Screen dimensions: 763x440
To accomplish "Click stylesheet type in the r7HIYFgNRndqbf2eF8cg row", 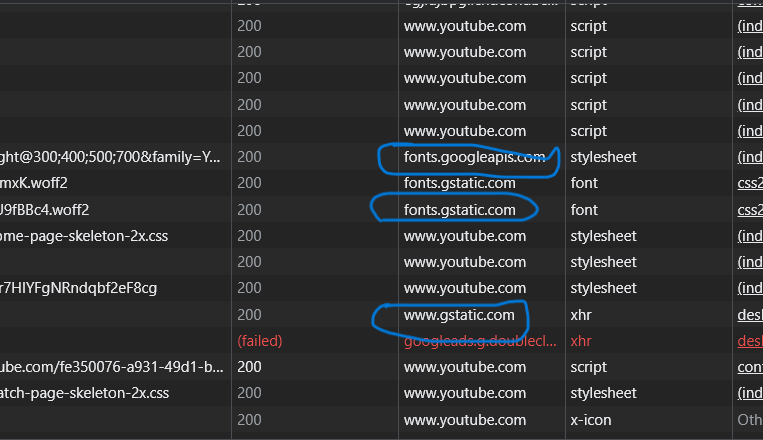I will tap(603, 288).
